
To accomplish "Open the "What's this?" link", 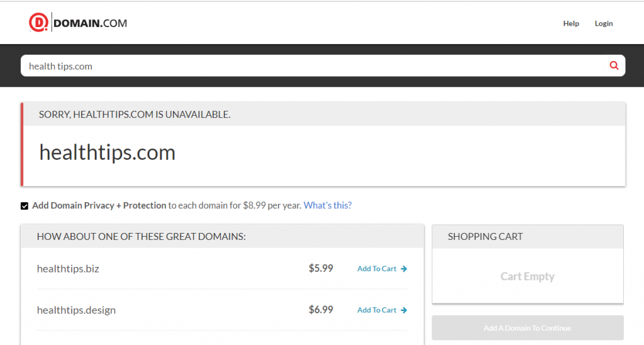I will click(x=327, y=206).
